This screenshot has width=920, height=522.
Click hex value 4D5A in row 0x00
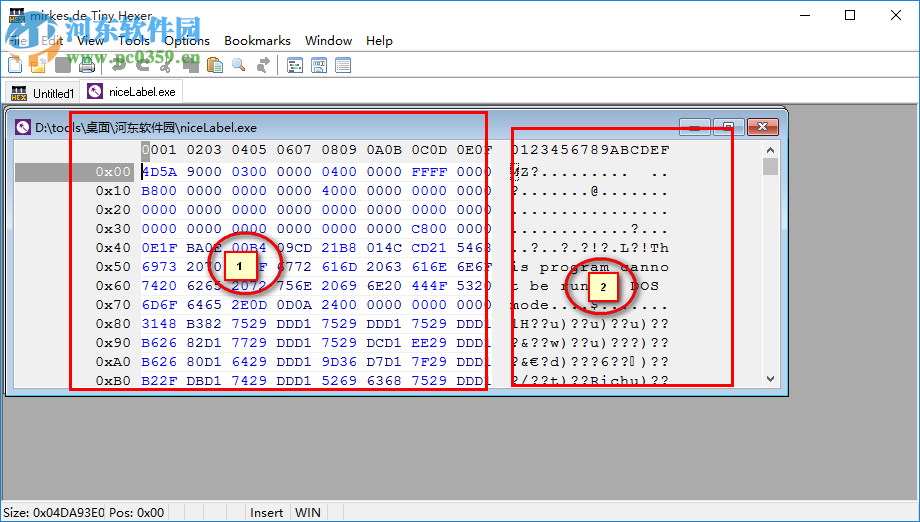(x=159, y=172)
